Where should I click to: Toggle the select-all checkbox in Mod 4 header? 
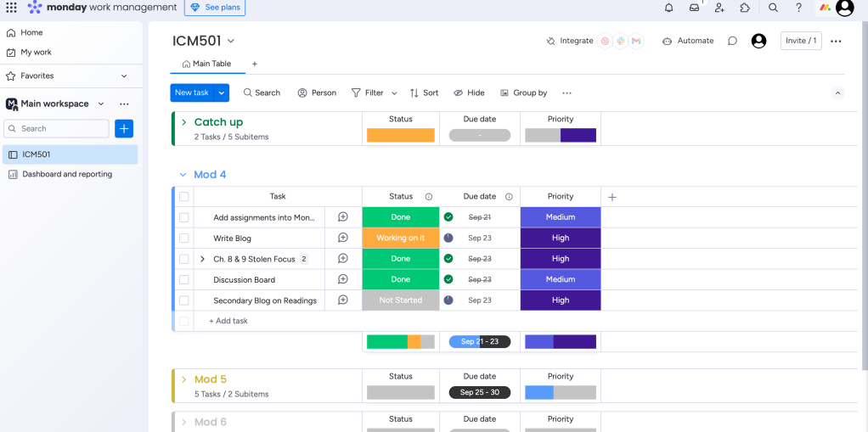[183, 197]
